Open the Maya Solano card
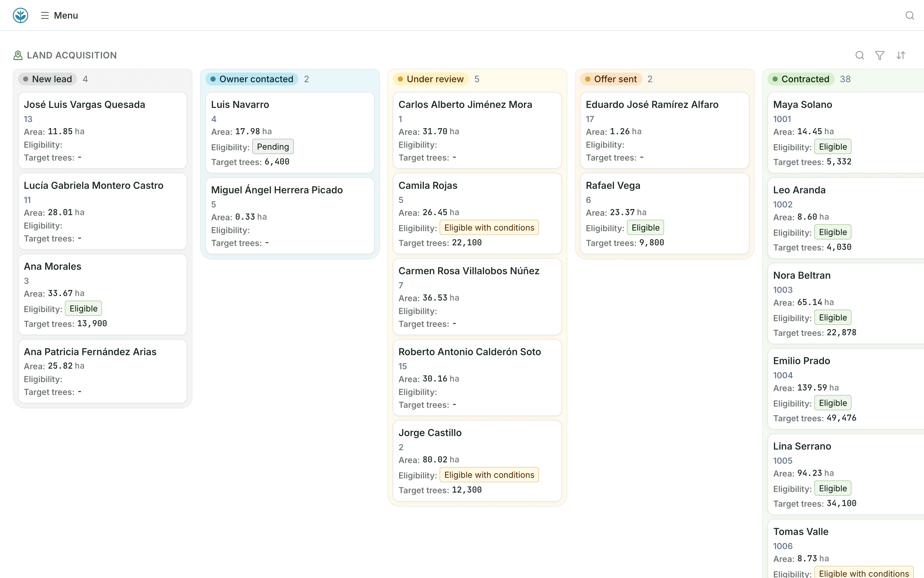Screen dimensions: 924x578 tap(846, 133)
